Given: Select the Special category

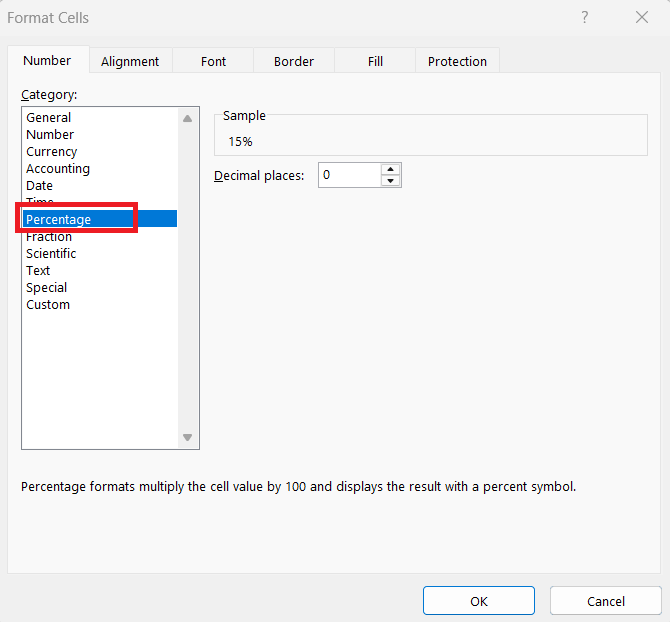Looking at the screenshot, I should (100, 288).
